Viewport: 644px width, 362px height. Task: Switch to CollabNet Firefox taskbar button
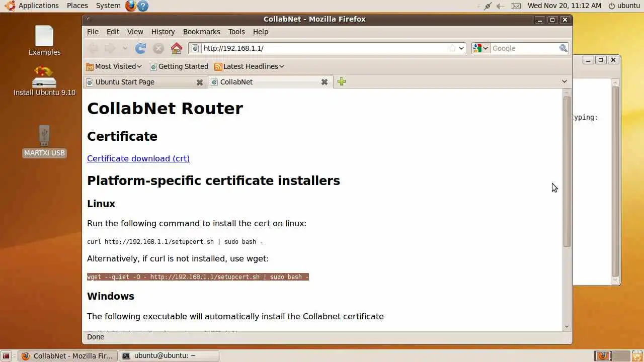(x=67, y=356)
